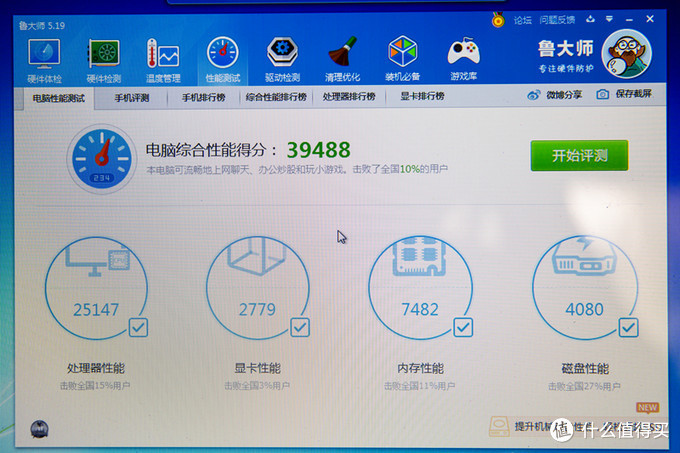
Task: Click the 击败全国27%用户 text
Action: pos(584,386)
